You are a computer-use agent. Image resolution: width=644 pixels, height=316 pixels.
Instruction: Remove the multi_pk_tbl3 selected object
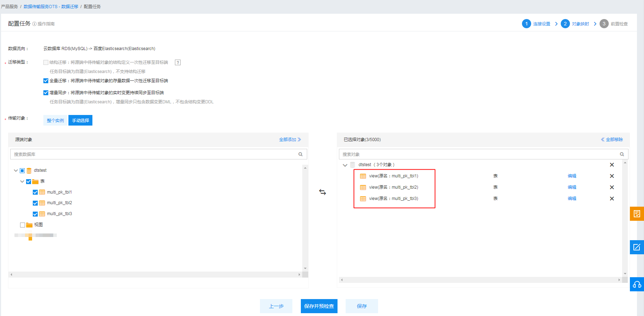[612, 199]
